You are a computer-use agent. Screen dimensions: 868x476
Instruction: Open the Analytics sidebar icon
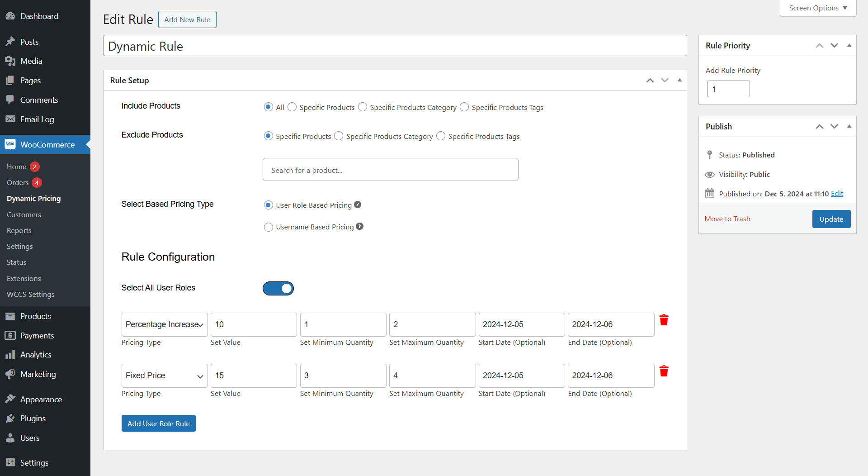[10, 355]
